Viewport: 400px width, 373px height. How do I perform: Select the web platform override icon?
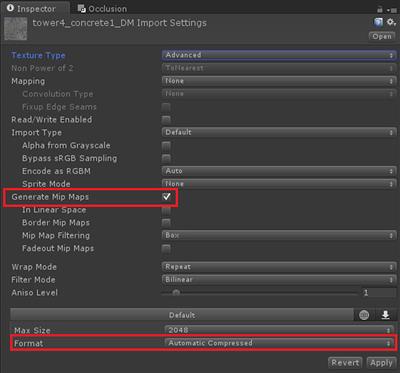(364, 315)
